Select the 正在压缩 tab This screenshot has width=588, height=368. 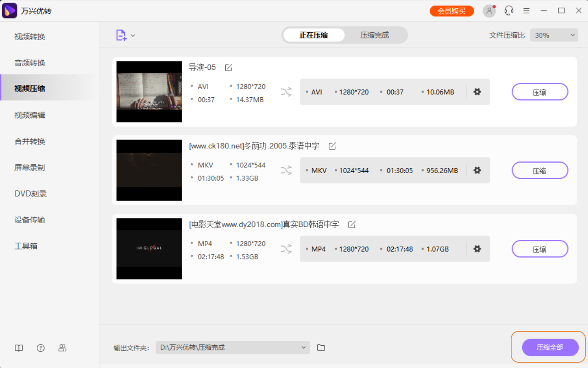click(x=313, y=35)
